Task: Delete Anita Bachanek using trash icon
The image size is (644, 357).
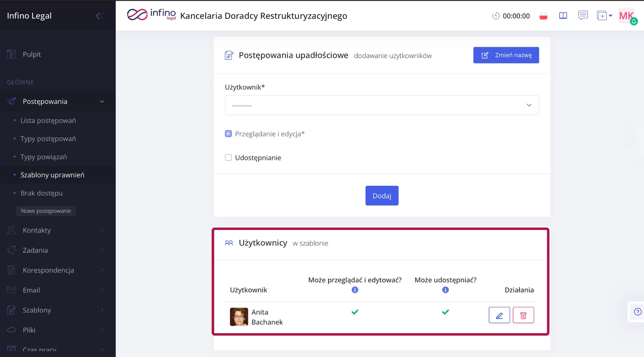Action: (523, 315)
